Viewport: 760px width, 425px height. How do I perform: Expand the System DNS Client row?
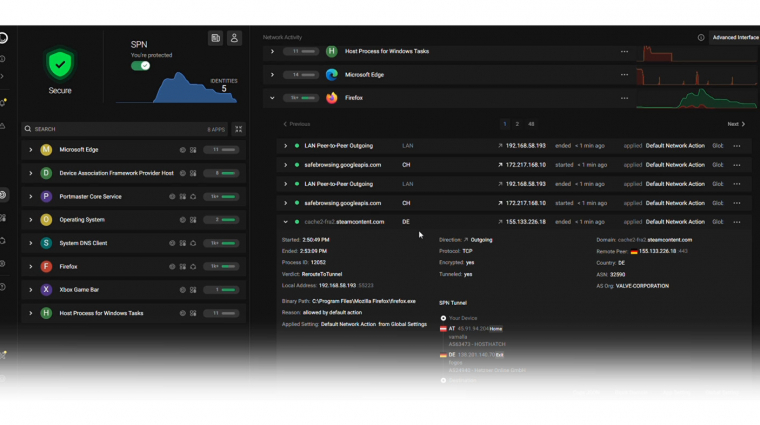pyautogui.click(x=31, y=243)
